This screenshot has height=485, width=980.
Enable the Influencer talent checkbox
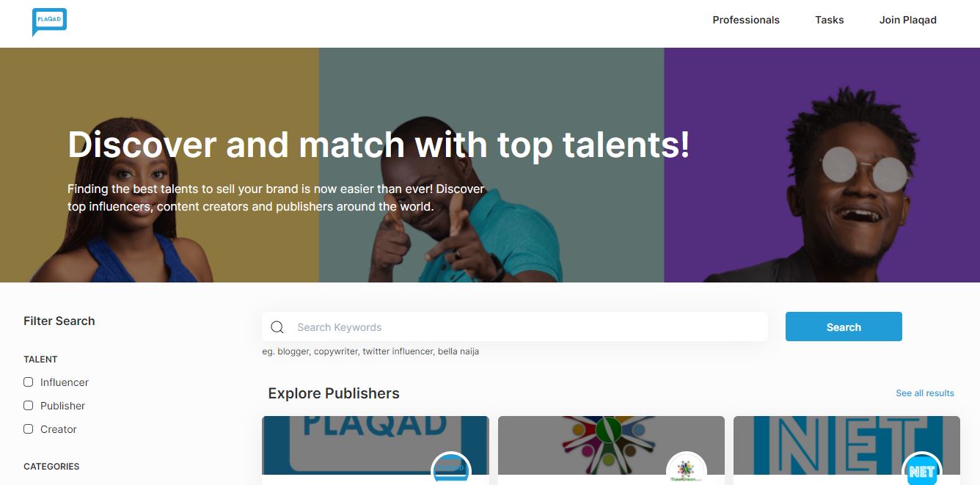(x=29, y=382)
